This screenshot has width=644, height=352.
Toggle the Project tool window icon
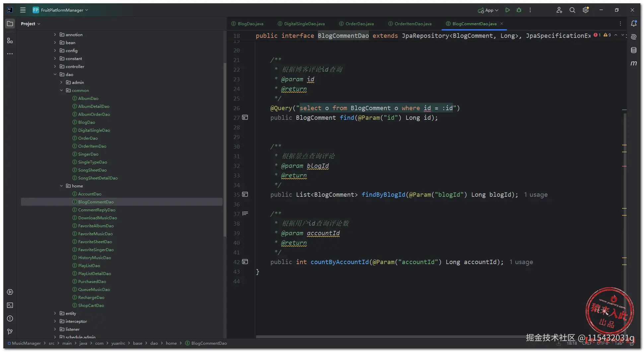10,24
